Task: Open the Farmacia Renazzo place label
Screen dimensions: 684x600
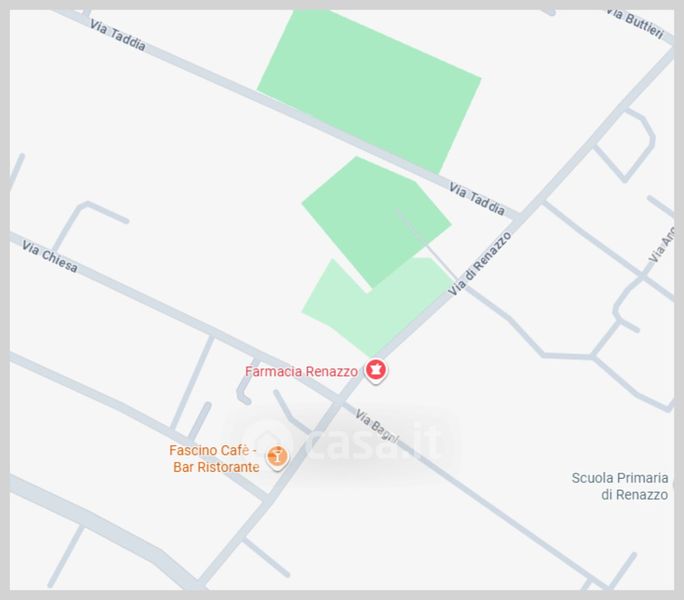Action: 301,372
